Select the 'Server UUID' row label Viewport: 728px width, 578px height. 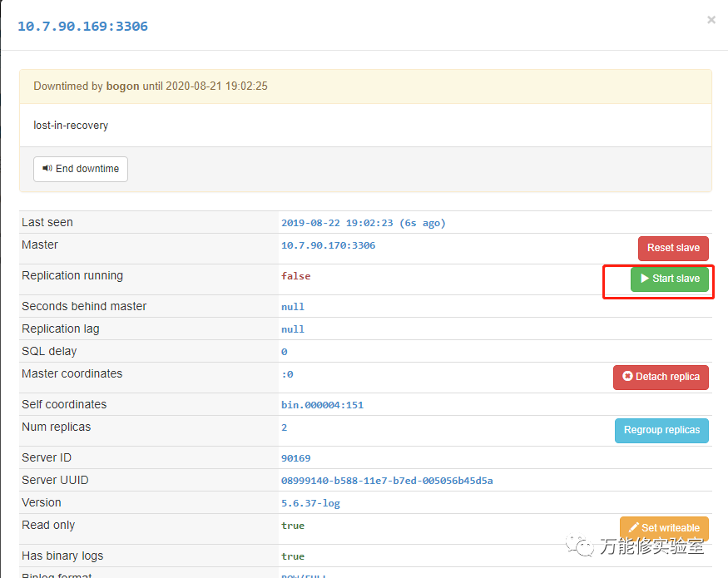tap(55, 480)
